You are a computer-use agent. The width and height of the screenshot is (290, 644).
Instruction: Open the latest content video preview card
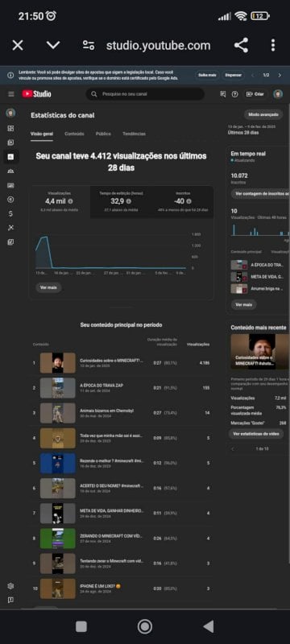tap(260, 352)
